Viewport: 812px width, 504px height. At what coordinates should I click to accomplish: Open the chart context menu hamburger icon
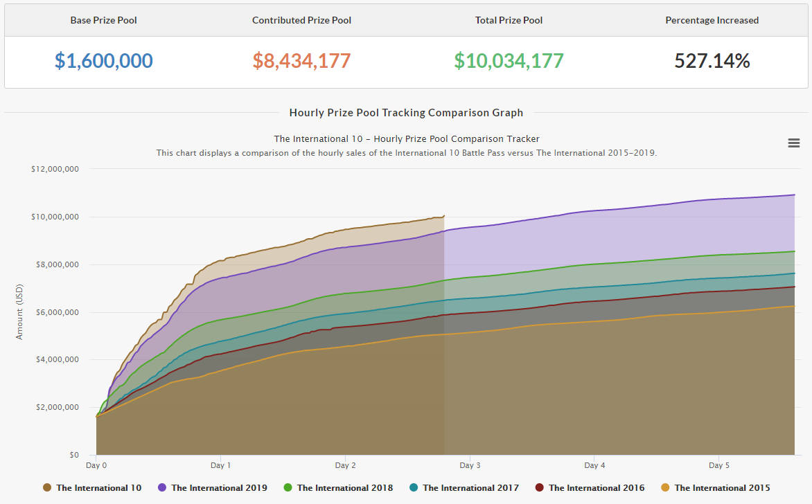tap(793, 143)
